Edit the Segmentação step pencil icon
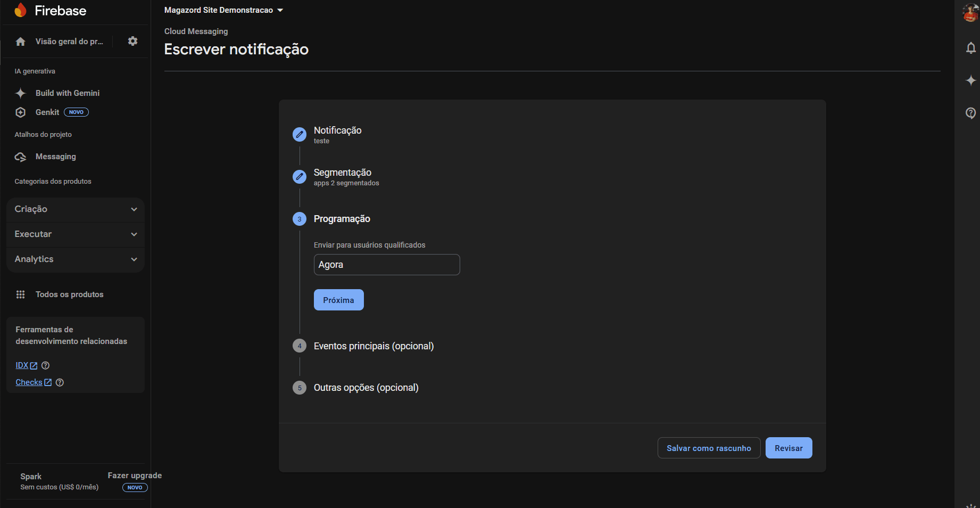This screenshot has width=980, height=508. pos(300,176)
